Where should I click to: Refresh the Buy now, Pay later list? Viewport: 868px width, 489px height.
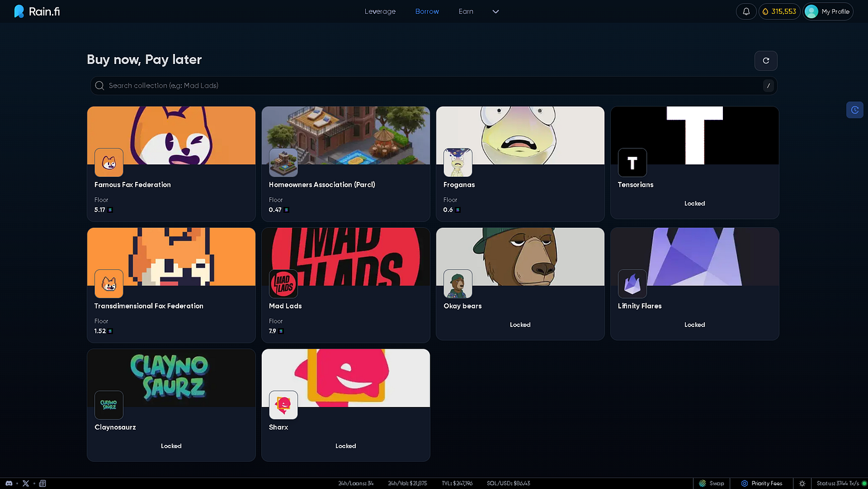tap(766, 60)
